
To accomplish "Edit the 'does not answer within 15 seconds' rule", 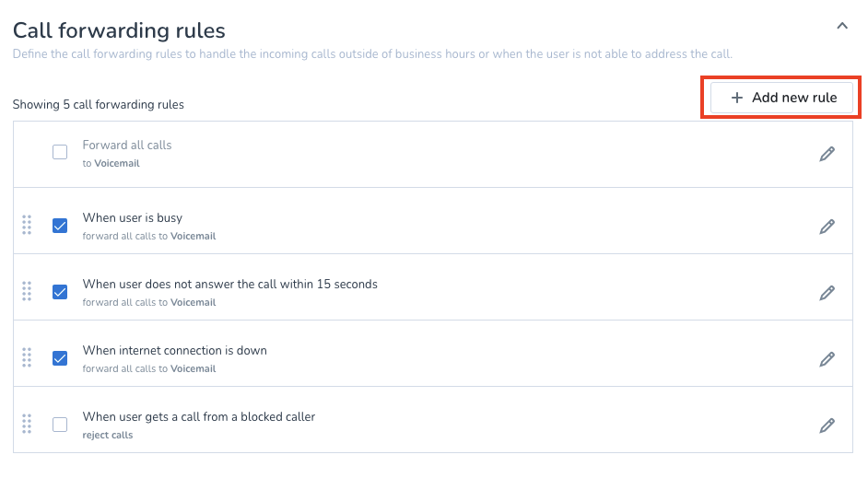I will pos(827,293).
